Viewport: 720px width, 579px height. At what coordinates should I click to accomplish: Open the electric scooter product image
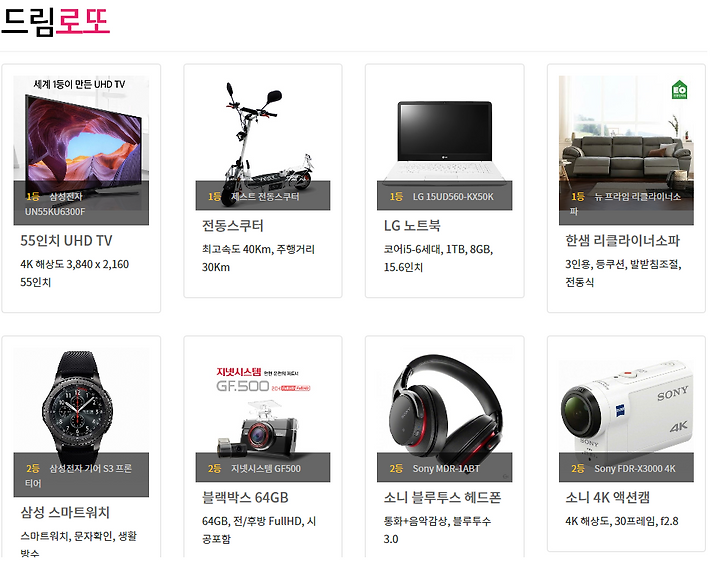click(263, 143)
